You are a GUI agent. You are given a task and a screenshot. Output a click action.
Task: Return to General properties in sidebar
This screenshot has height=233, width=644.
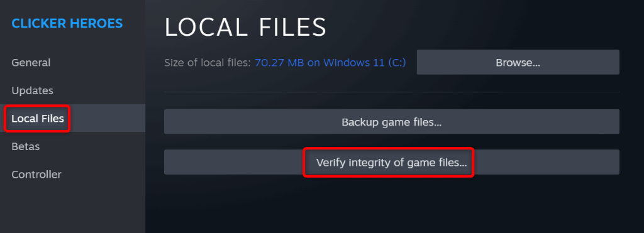click(31, 63)
